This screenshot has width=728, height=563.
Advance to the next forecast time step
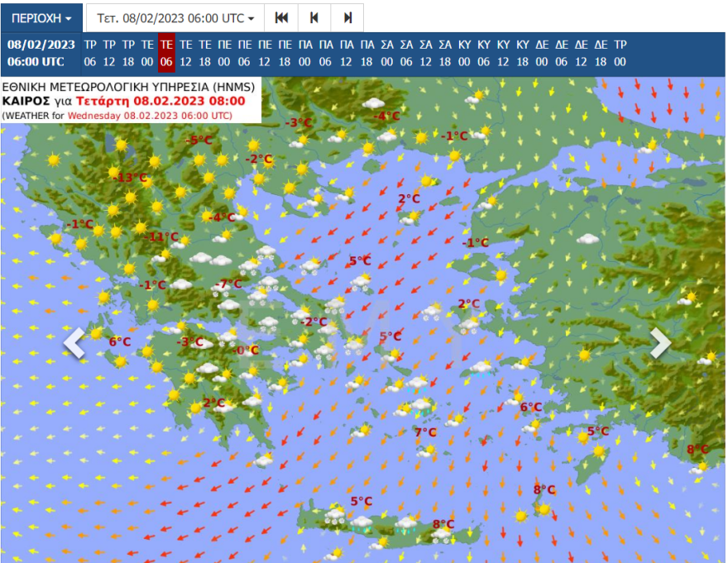347,17
